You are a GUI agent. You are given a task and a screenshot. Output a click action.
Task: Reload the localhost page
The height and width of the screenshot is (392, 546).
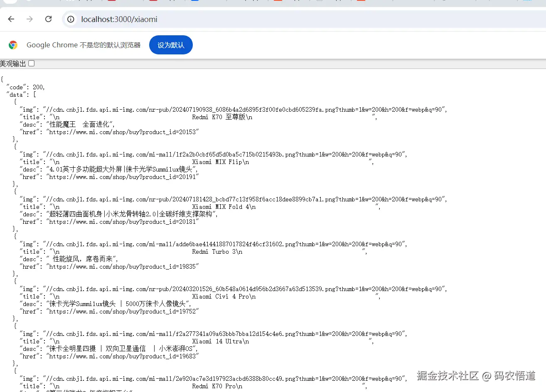pos(49,19)
